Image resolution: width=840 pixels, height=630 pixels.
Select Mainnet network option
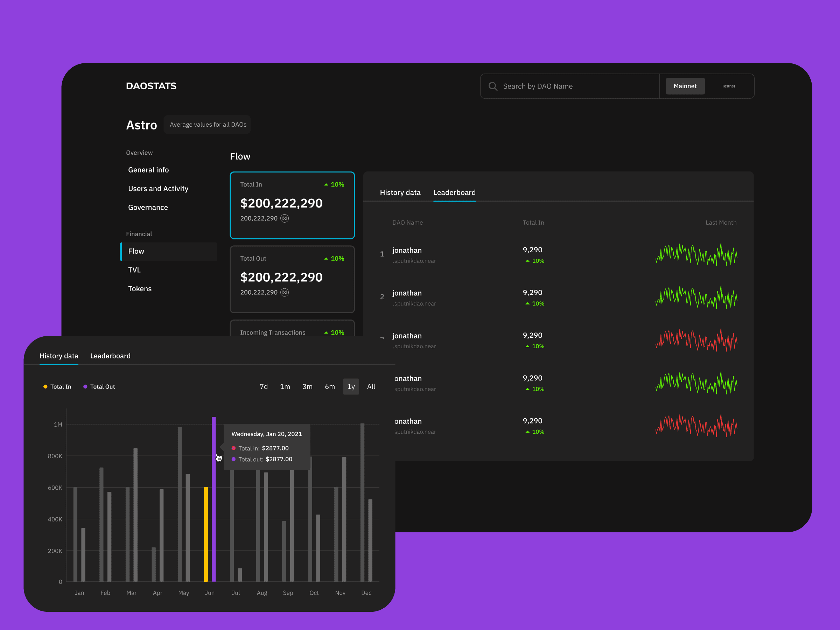[x=685, y=86]
